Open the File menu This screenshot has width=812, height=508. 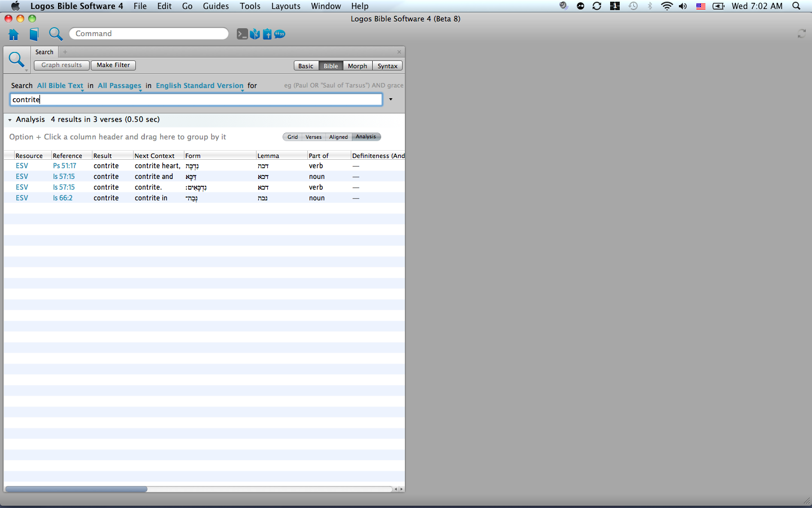point(140,6)
